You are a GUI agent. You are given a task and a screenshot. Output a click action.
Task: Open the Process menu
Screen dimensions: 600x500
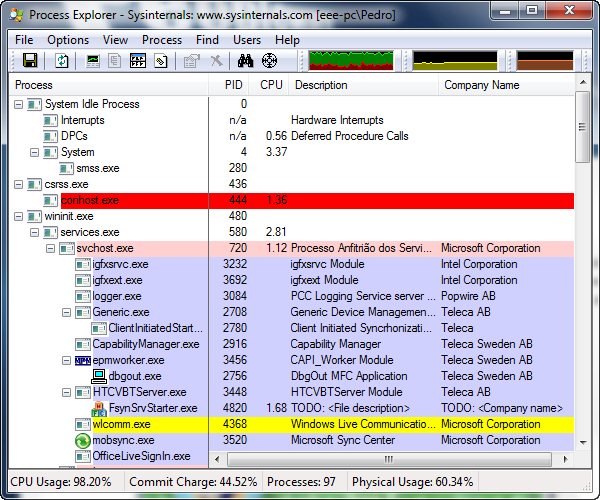tap(162, 40)
